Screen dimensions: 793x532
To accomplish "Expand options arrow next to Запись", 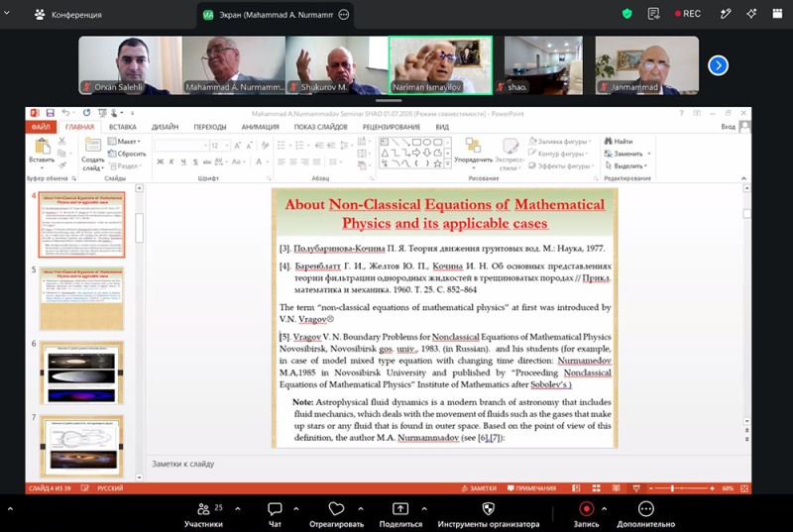I will (x=604, y=509).
